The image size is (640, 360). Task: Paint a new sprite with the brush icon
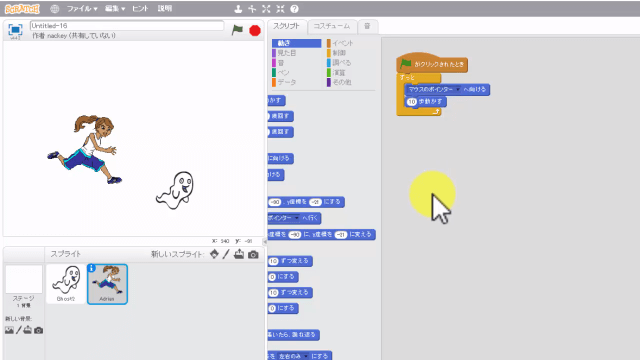[226, 254]
